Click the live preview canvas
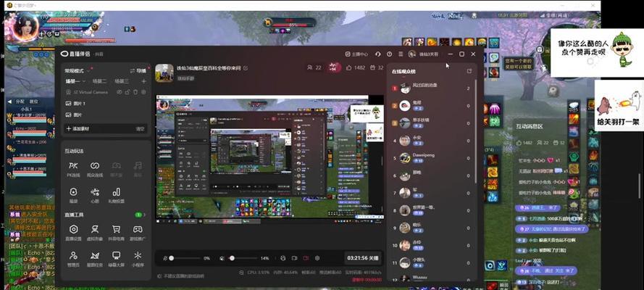This screenshot has width=644, height=290. (269, 159)
